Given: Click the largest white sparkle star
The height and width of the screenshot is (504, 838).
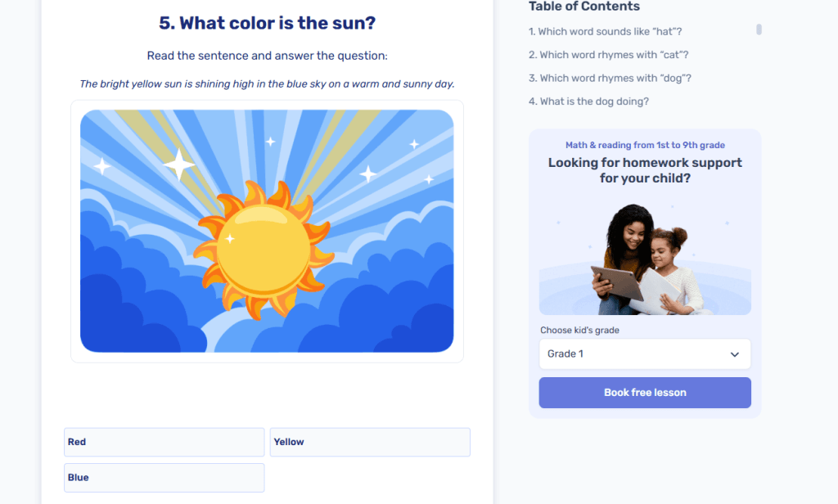Looking at the screenshot, I should [178, 165].
